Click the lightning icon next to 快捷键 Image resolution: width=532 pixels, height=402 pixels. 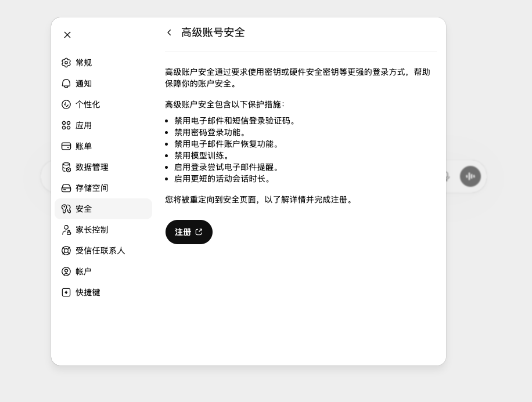coord(66,292)
